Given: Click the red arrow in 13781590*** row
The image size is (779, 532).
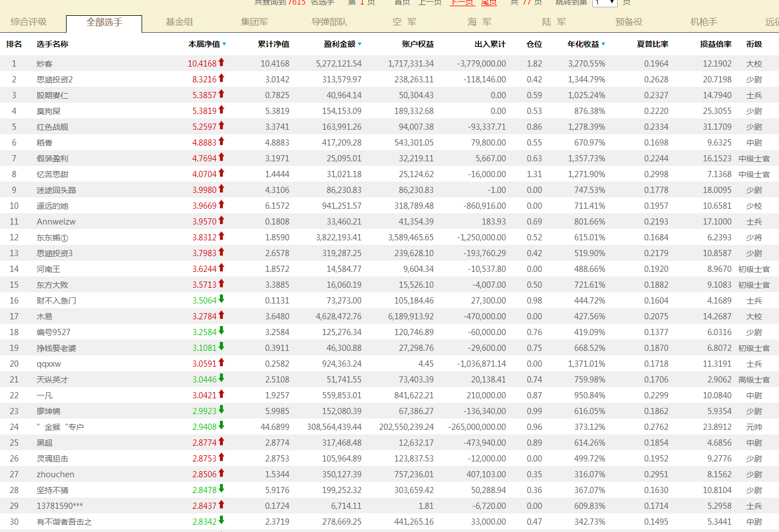Looking at the screenshot, I should (222, 505).
